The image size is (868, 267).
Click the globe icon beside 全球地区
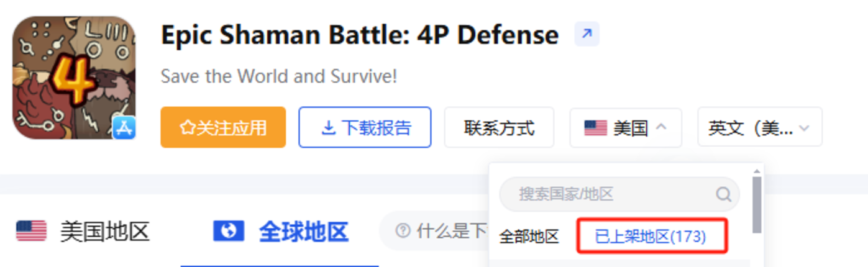[x=229, y=231]
